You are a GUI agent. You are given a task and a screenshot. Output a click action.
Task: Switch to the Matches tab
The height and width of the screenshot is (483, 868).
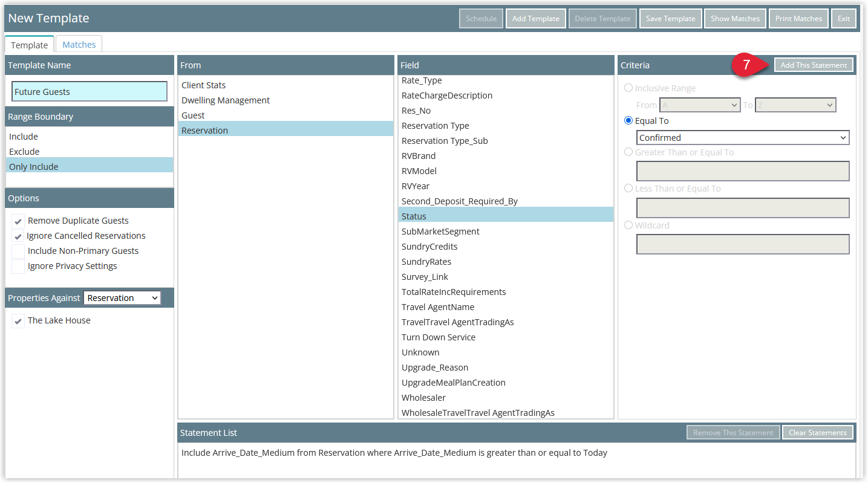coord(79,45)
